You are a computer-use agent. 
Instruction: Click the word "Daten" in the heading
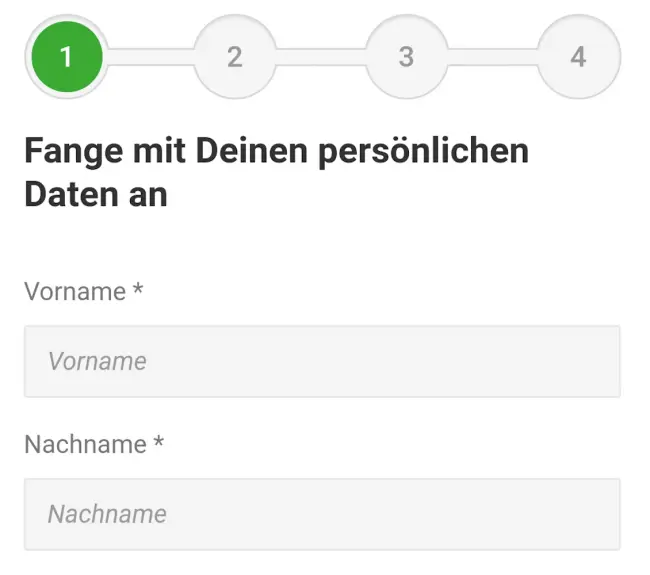pos(67,194)
